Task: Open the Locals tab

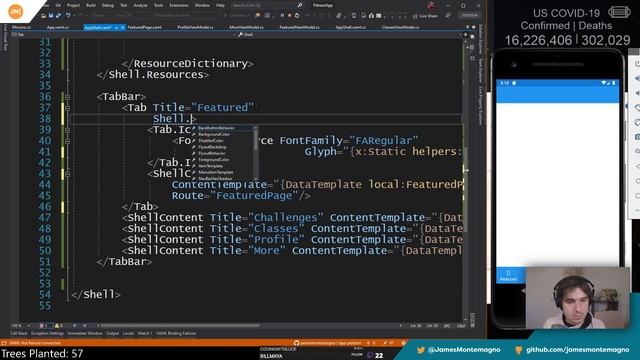Action: click(x=128, y=333)
